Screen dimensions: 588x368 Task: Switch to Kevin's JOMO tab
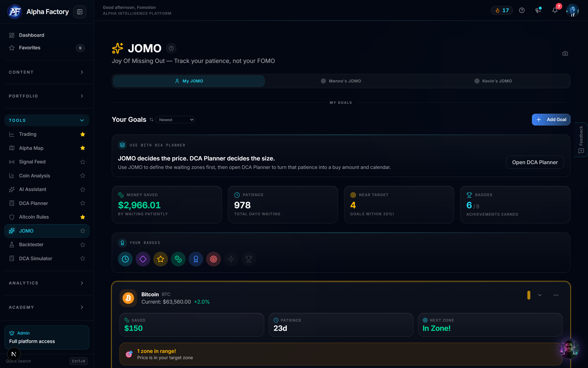click(493, 81)
